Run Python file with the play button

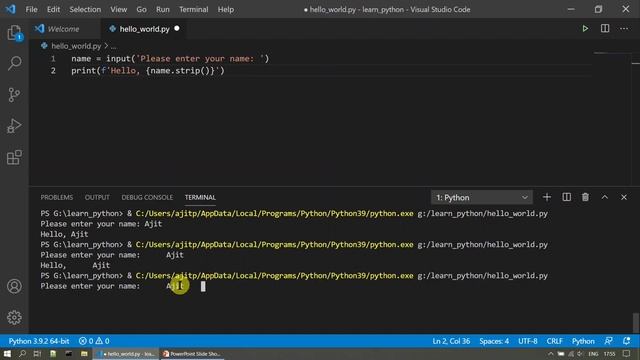click(585, 29)
